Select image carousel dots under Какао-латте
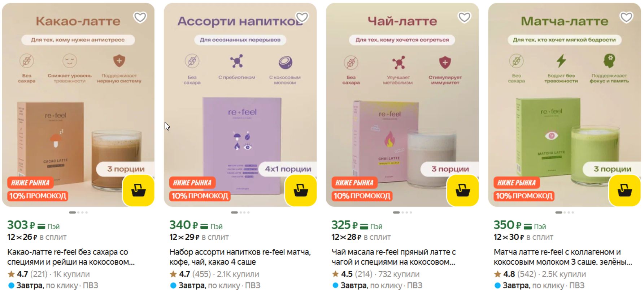The height and width of the screenshot is (290, 644). 78,212
